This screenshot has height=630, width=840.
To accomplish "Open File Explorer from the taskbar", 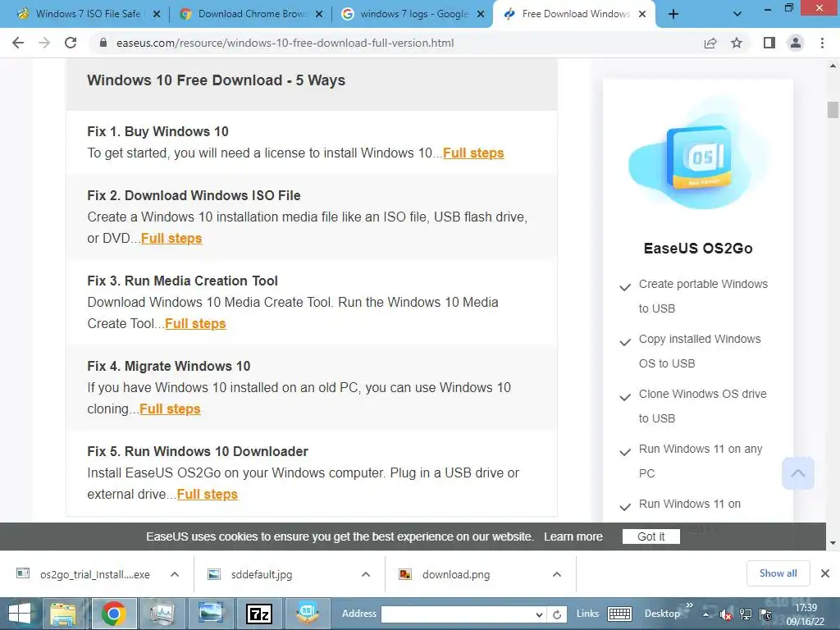I will pyautogui.click(x=64, y=614).
